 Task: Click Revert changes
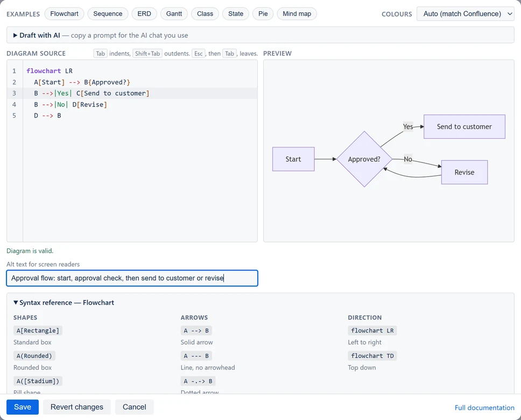77,407
